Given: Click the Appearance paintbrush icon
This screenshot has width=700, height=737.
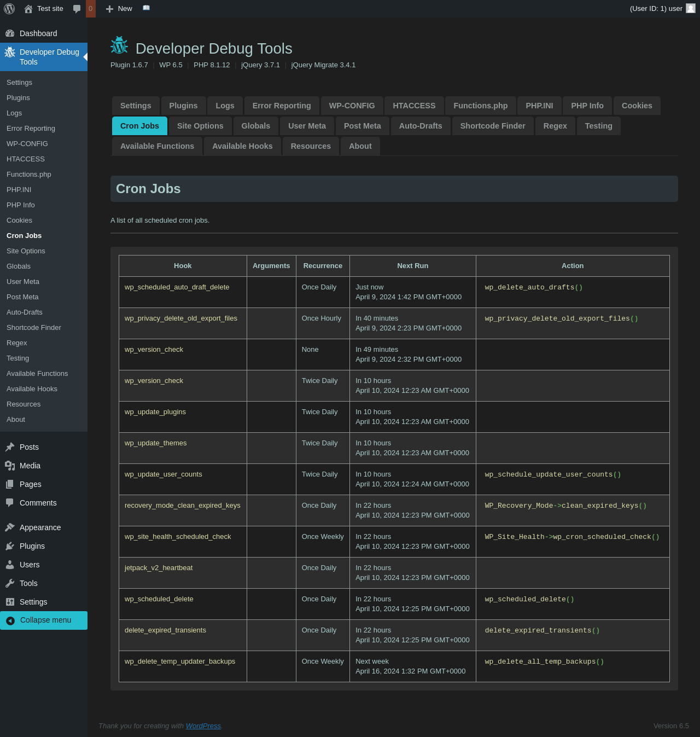Looking at the screenshot, I should [10, 527].
